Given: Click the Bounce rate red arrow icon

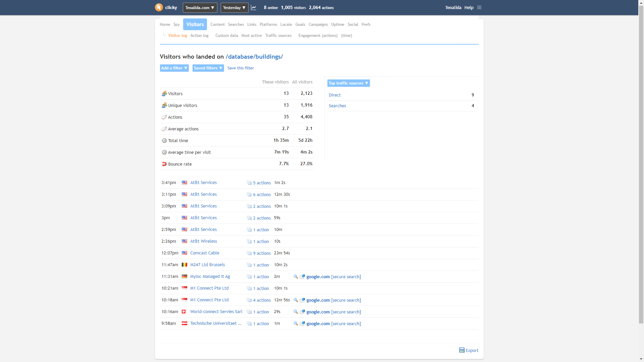Looking at the screenshot, I should (164, 164).
